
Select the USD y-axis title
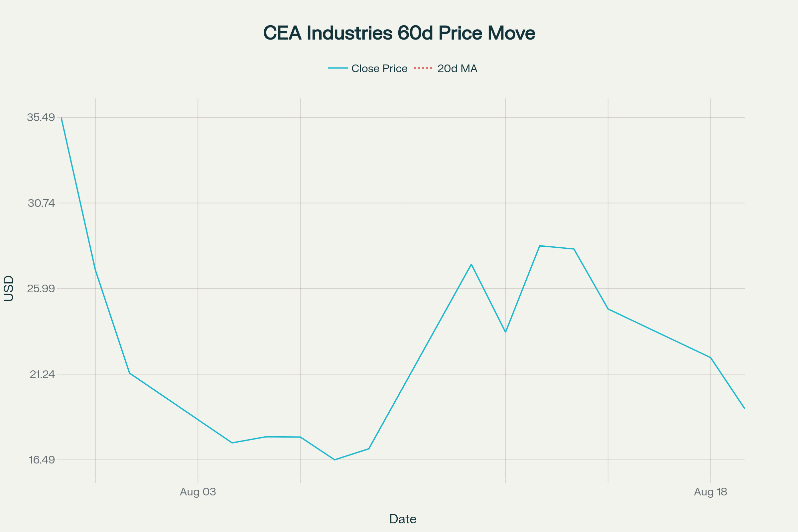point(9,288)
